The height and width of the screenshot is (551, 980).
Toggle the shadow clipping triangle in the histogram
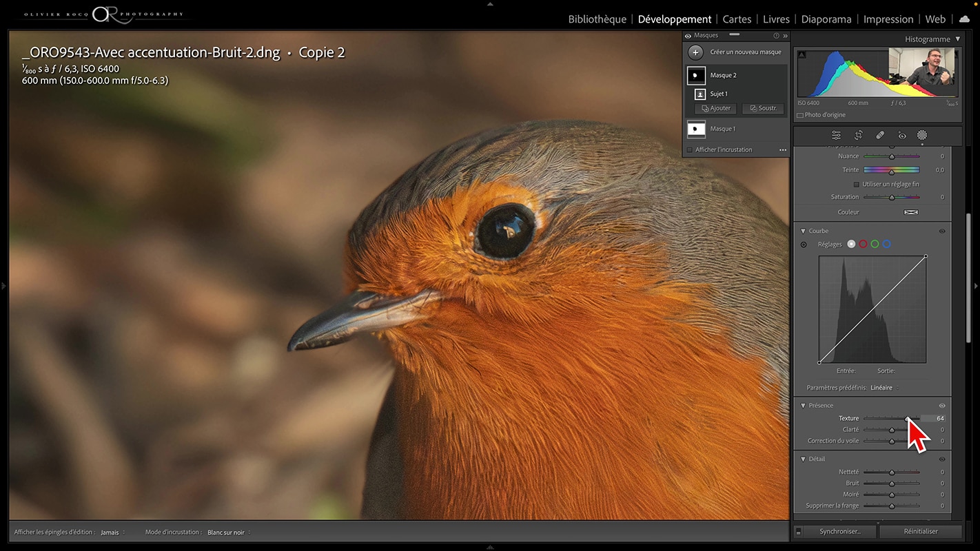(802, 53)
